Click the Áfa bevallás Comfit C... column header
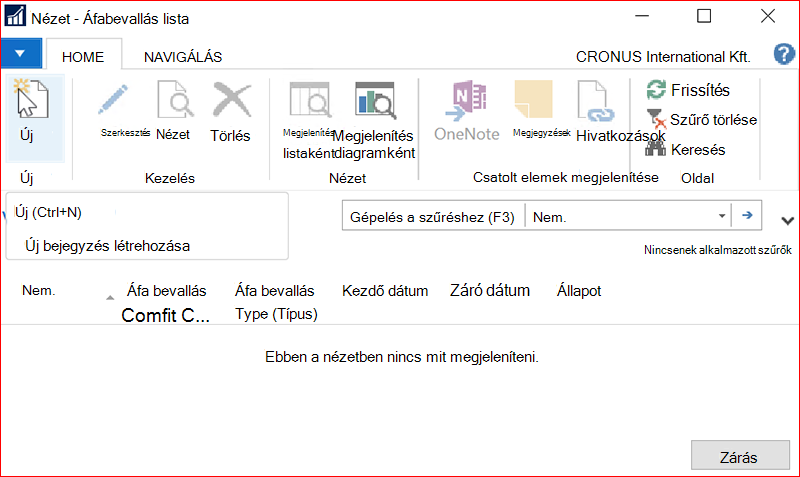 [x=166, y=303]
